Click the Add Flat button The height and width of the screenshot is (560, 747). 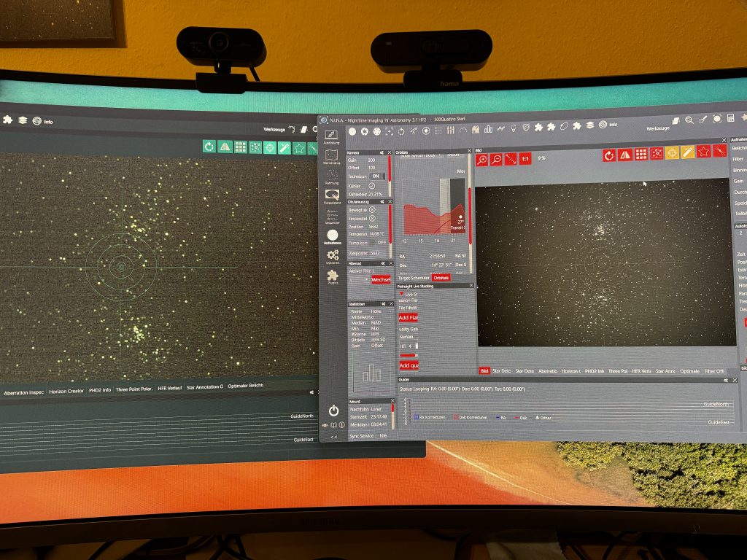pyautogui.click(x=408, y=318)
